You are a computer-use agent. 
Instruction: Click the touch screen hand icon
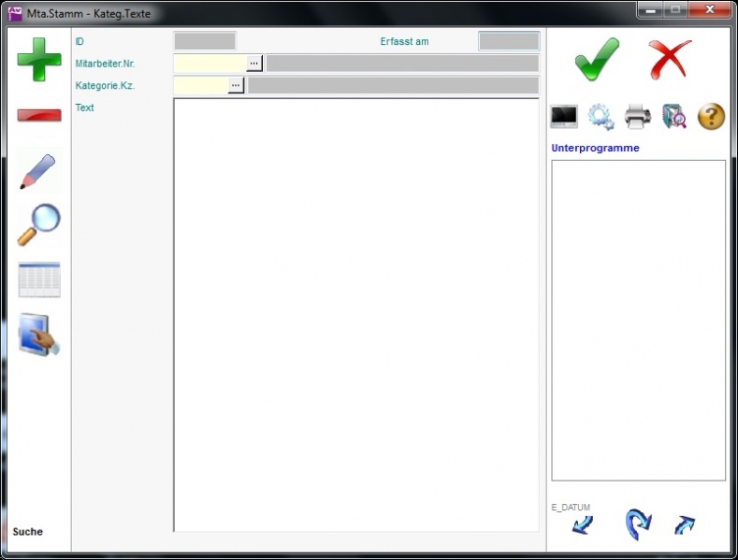[x=38, y=335]
